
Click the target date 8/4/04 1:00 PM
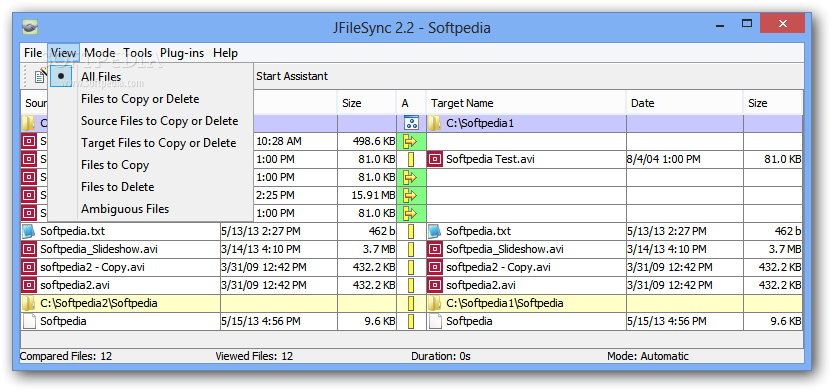pos(663,159)
